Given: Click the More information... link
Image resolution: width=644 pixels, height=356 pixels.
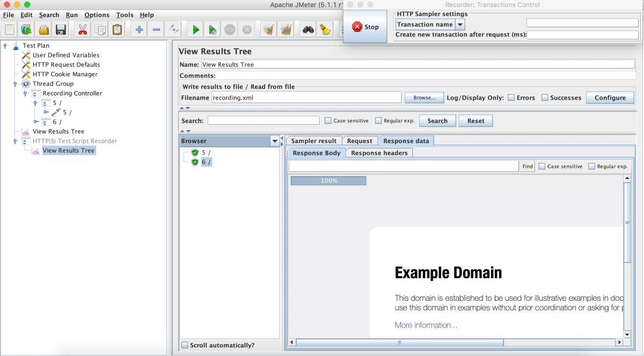Looking at the screenshot, I should (426, 325).
